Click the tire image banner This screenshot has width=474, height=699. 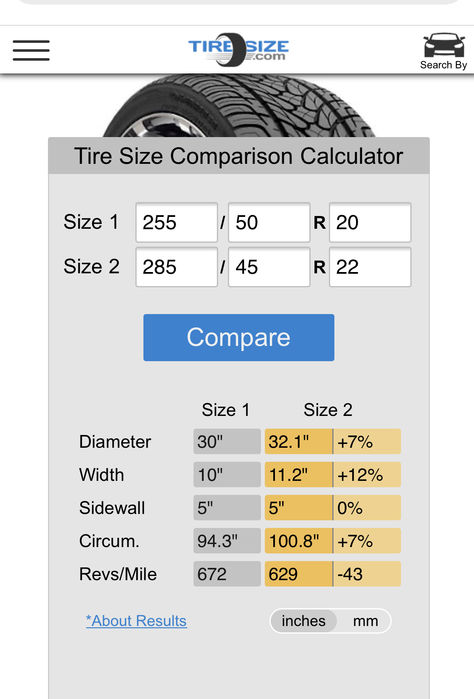click(239, 106)
